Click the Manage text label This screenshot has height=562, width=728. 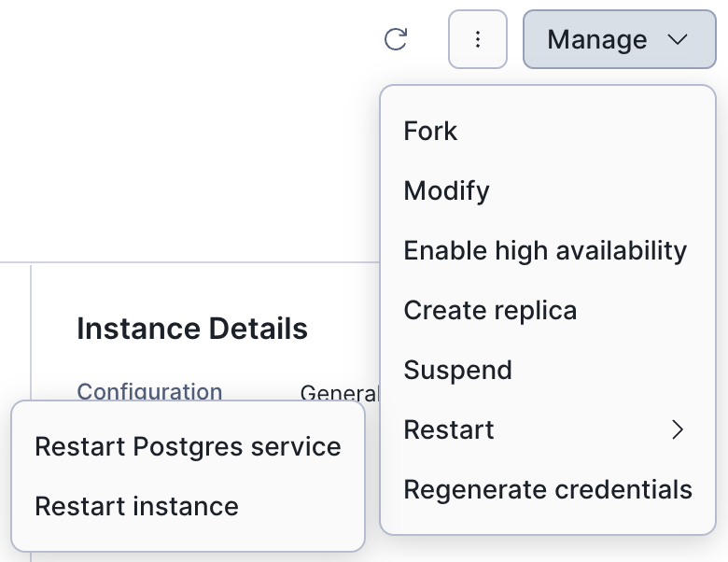(x=597, y=39)
